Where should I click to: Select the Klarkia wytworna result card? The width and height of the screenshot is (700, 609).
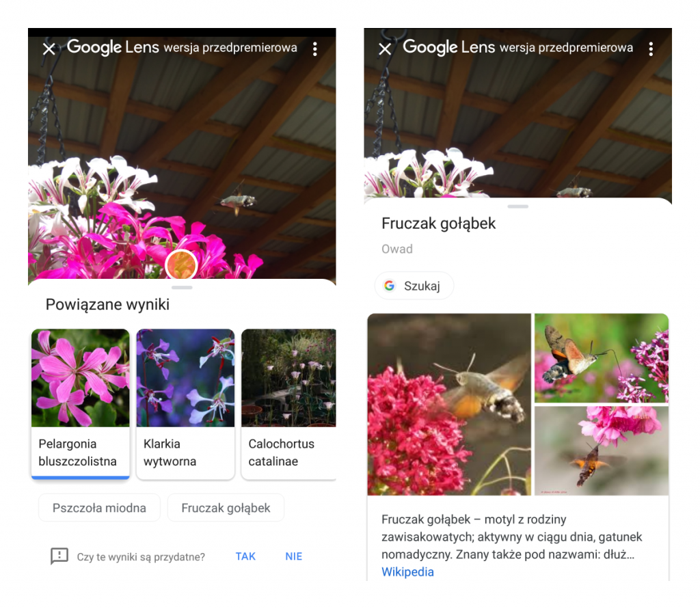click(x=185, y=404)
